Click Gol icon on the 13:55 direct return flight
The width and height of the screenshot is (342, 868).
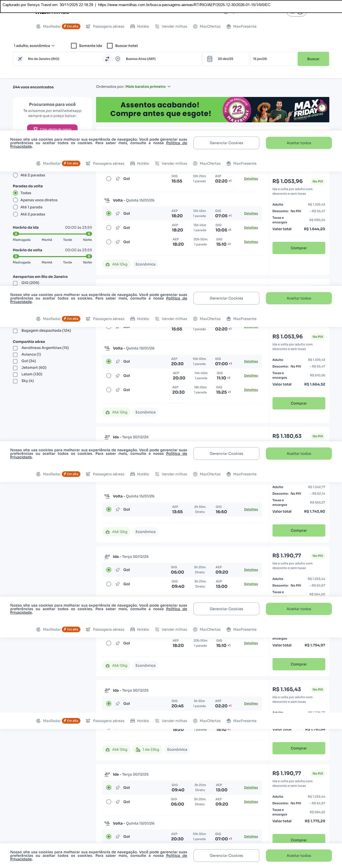click(x=118, y=509)
